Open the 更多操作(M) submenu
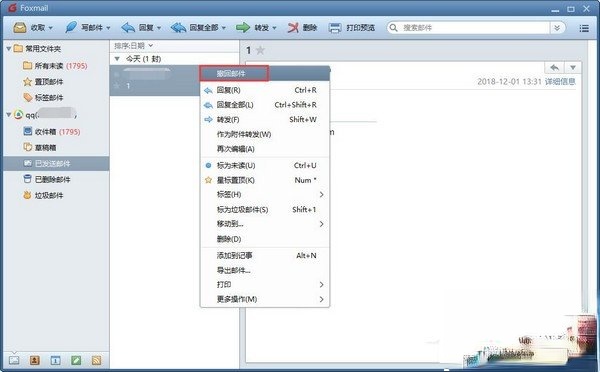600x372 pixels. (265, 299)
